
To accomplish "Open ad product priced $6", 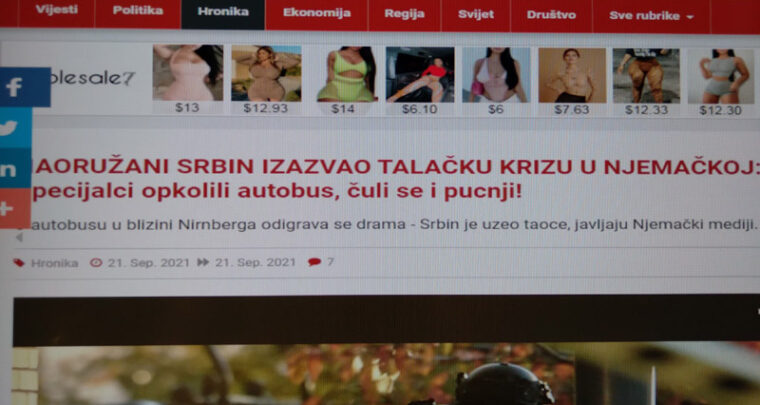I will (x=496, y=81).
